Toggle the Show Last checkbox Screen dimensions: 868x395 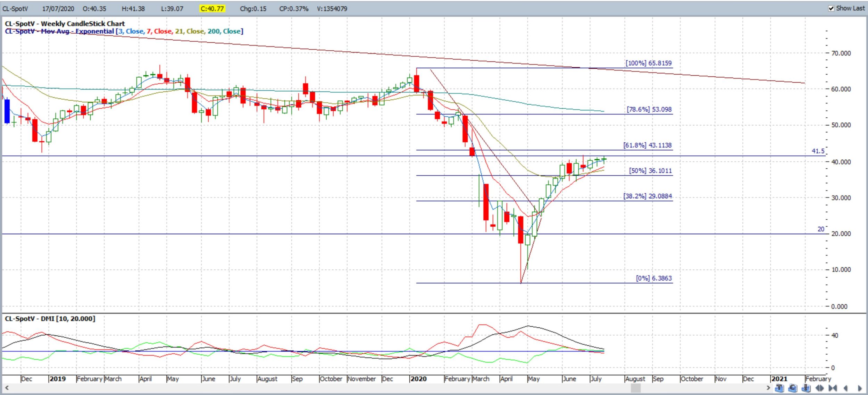click(x=831, y=8)
